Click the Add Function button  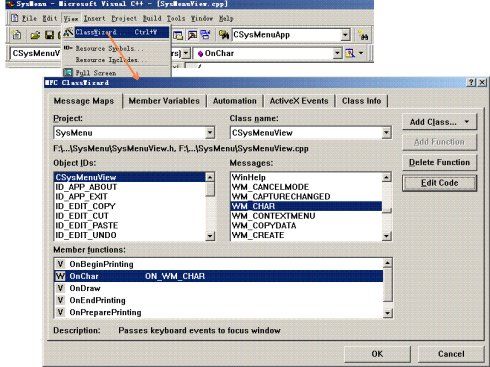pos(439,142)
